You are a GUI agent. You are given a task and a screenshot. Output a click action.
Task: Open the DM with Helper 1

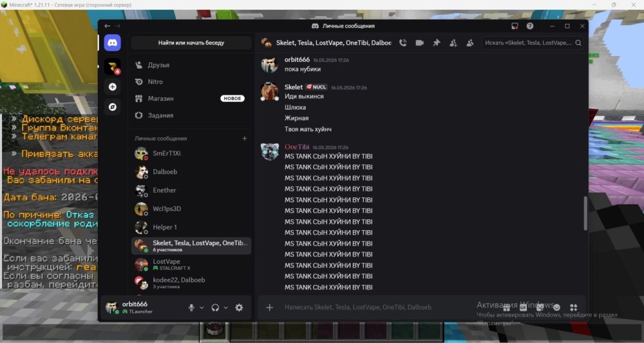191,228
